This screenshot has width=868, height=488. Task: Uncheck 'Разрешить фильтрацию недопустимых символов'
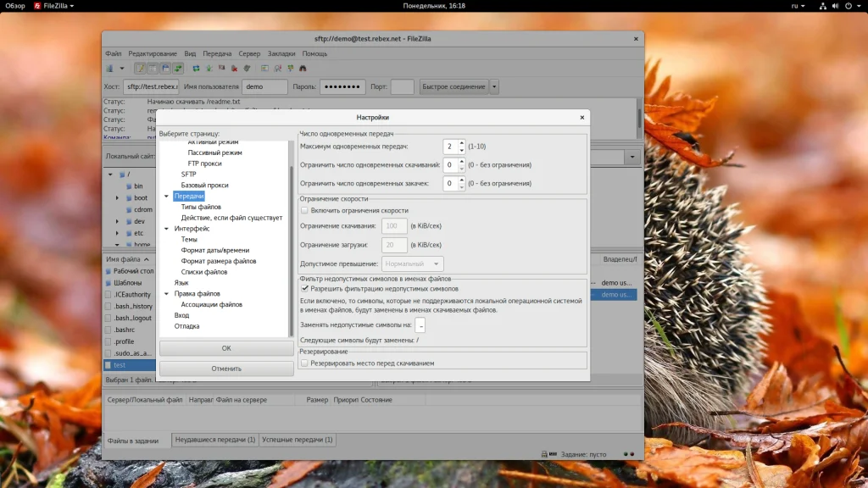(x=305, y=288)
